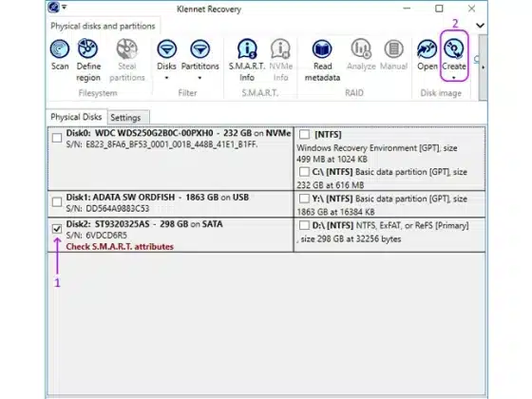Click serial number 6VDCD6R5
The image size is (532, 399).
106,236
